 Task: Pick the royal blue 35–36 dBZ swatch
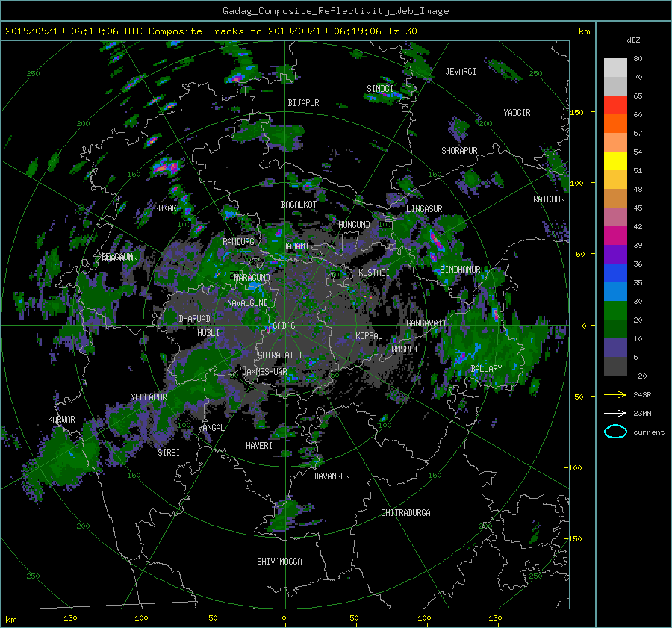615,273
